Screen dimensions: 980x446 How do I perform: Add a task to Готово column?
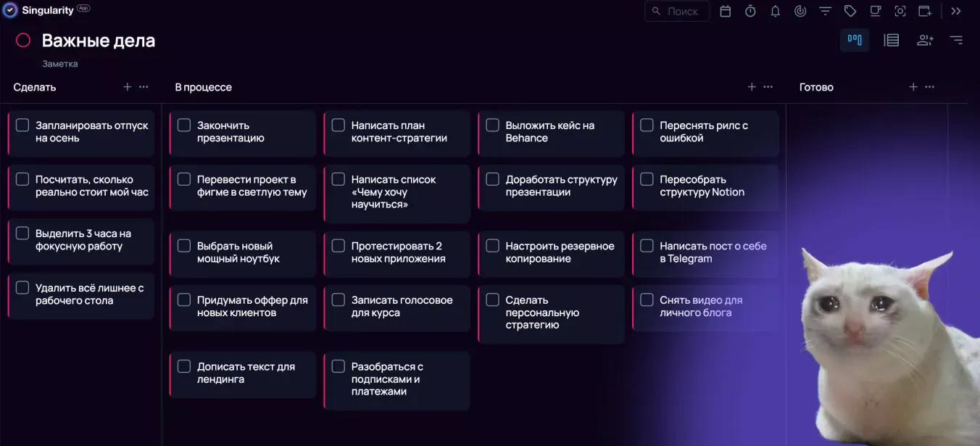(x=913, y=87)
